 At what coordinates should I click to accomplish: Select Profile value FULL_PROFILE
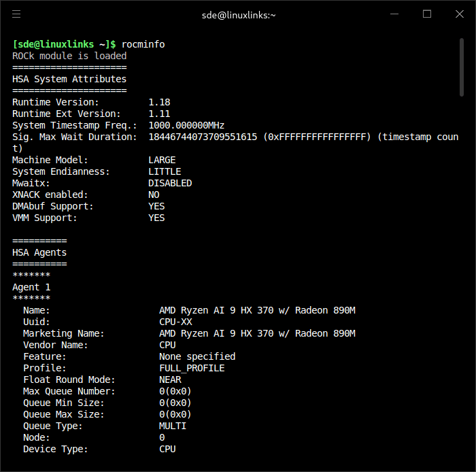pyautogui.click(x=192, y=368)
